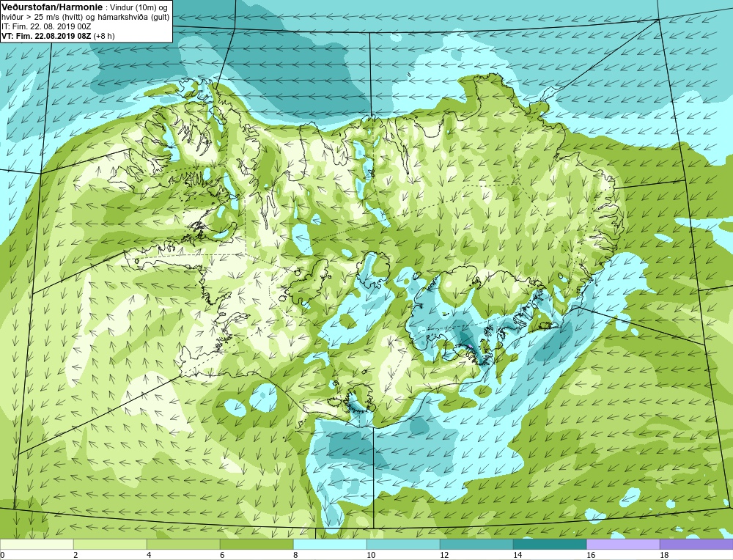Click the 12–14 m/s teal legend swatch
Viewport: 733px width, 560px height.
[476, 544]
